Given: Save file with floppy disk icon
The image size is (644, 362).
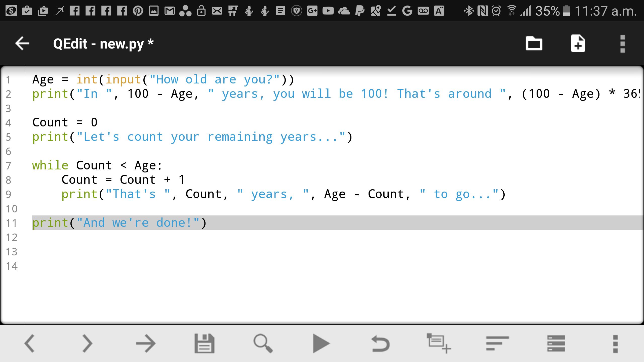Looking at the screenshot, I should [x=204, y=343].
